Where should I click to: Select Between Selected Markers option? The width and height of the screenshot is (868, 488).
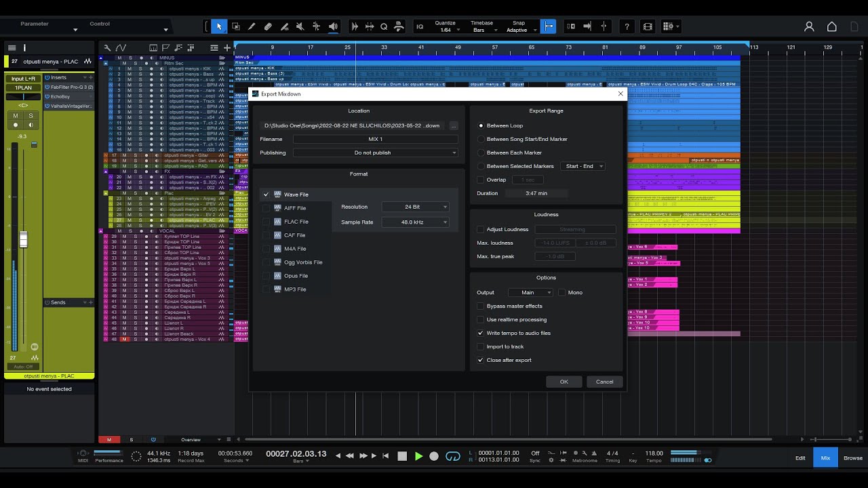pyautogui.click(x=481, y=166)
